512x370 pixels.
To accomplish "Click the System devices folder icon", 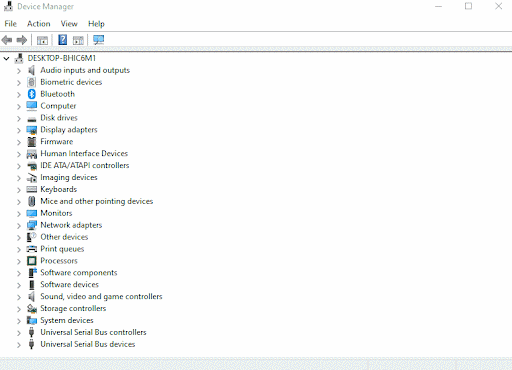I will [x=32, y=320].
